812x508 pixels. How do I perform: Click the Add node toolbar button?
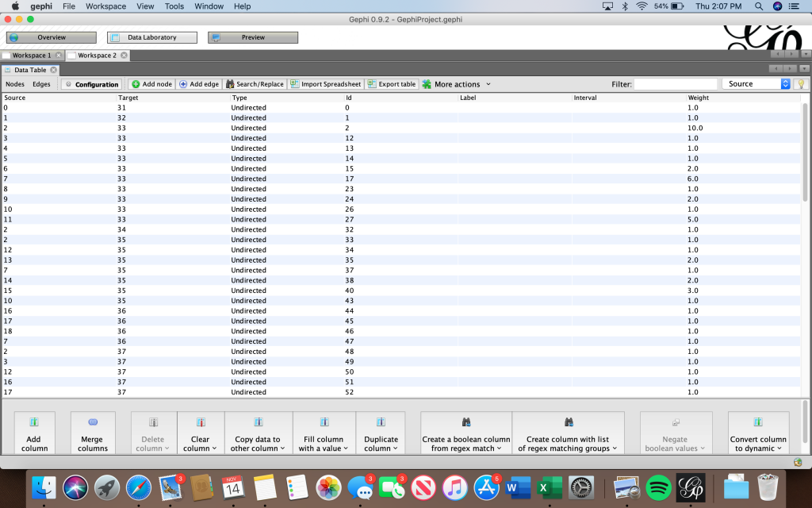[151, 84]
